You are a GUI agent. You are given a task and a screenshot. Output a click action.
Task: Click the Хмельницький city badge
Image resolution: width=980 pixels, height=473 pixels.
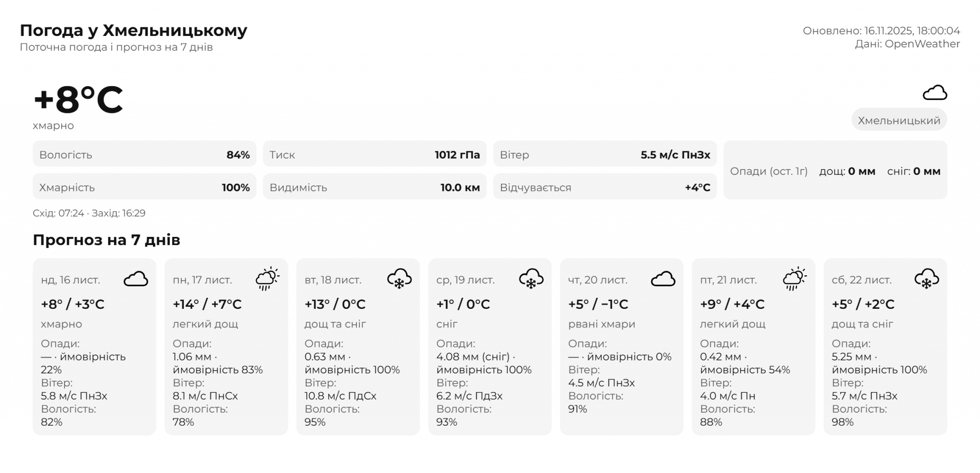pos(899,120)
